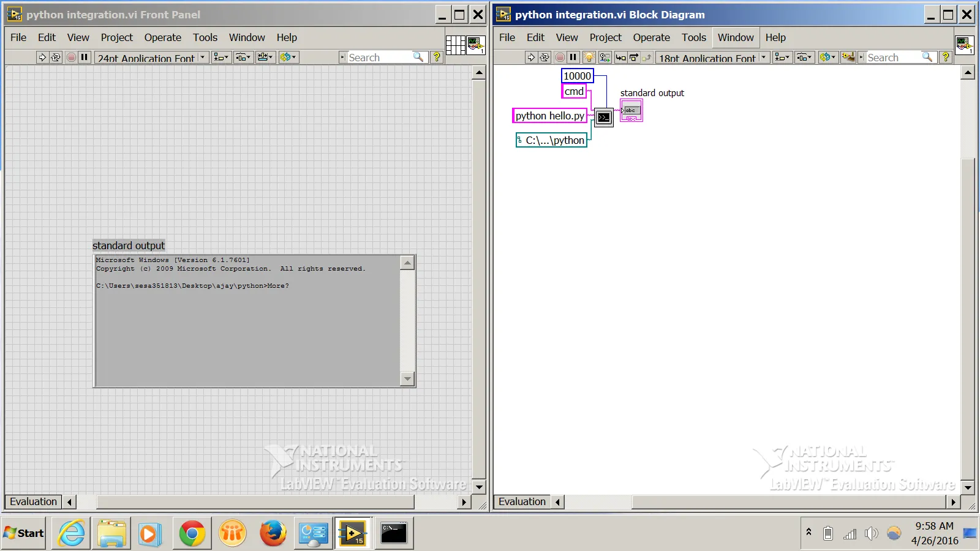Click Abort Execution in Block Diagram toolbar

tap(560, 57)
